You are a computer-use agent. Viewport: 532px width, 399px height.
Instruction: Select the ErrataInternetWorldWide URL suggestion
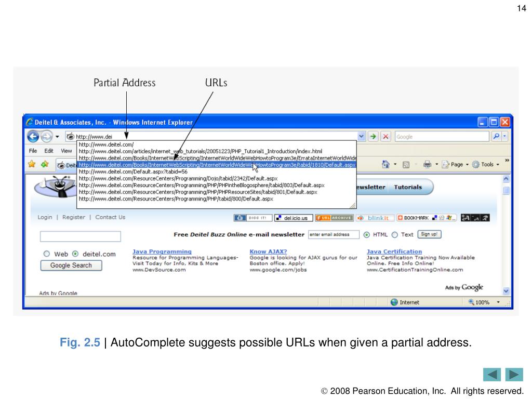(x=217, y=158)
